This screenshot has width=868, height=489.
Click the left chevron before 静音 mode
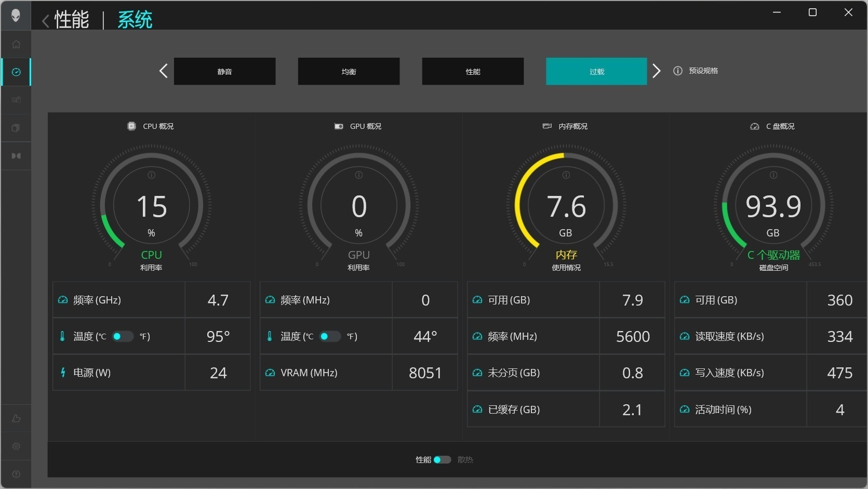163,71
